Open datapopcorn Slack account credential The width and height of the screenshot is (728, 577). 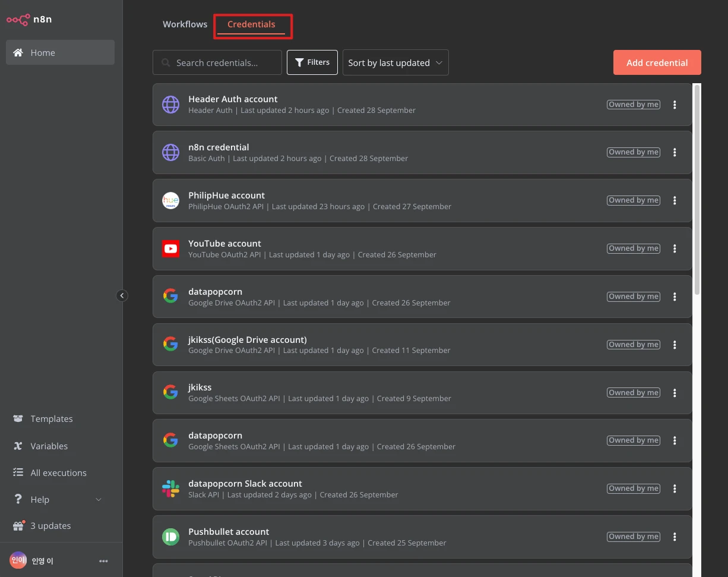422,488
